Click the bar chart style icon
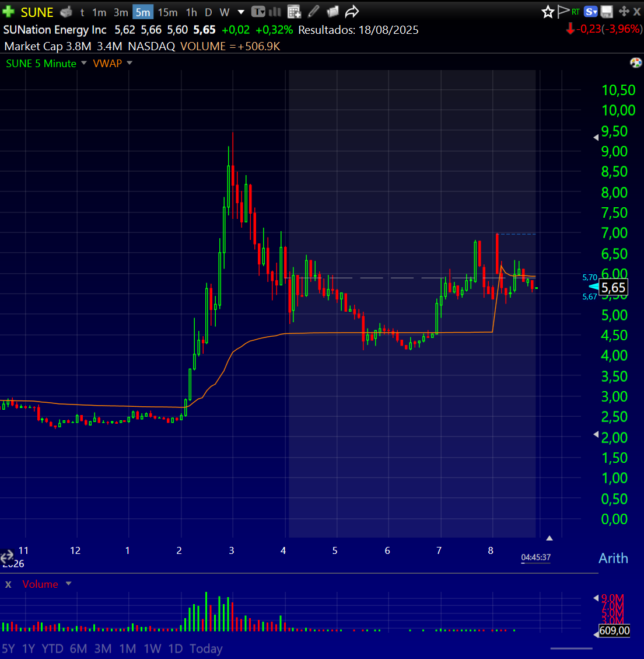644x659 pixels. [x=275, y=12]
